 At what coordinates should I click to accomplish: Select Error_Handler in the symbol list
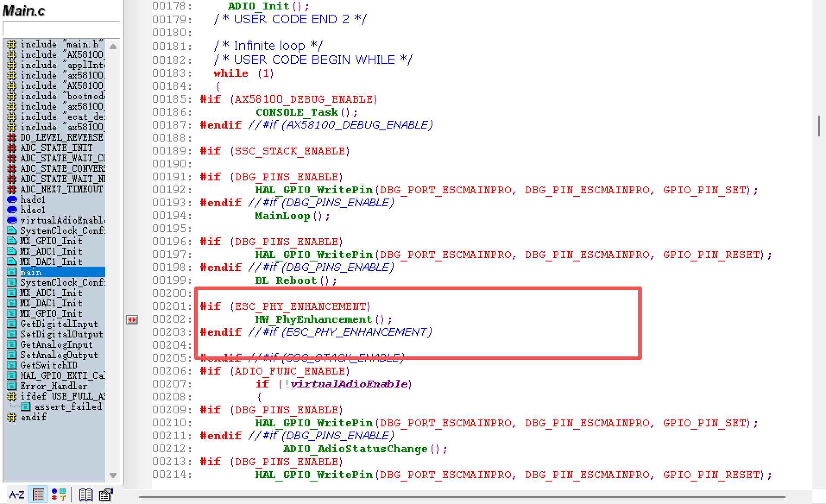point(54,386)
